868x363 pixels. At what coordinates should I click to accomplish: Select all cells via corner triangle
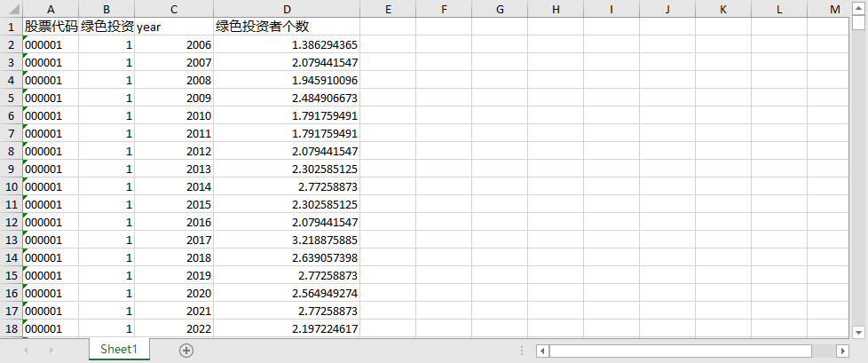(11, 9)
